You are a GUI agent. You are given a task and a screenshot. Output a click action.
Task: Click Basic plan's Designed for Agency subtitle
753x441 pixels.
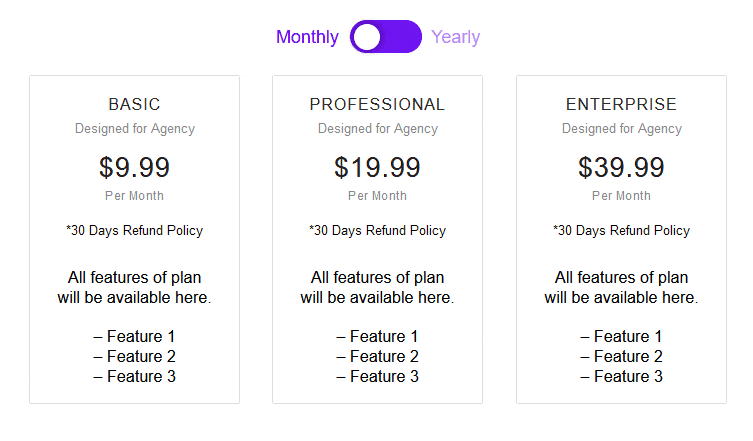point(134,129)
